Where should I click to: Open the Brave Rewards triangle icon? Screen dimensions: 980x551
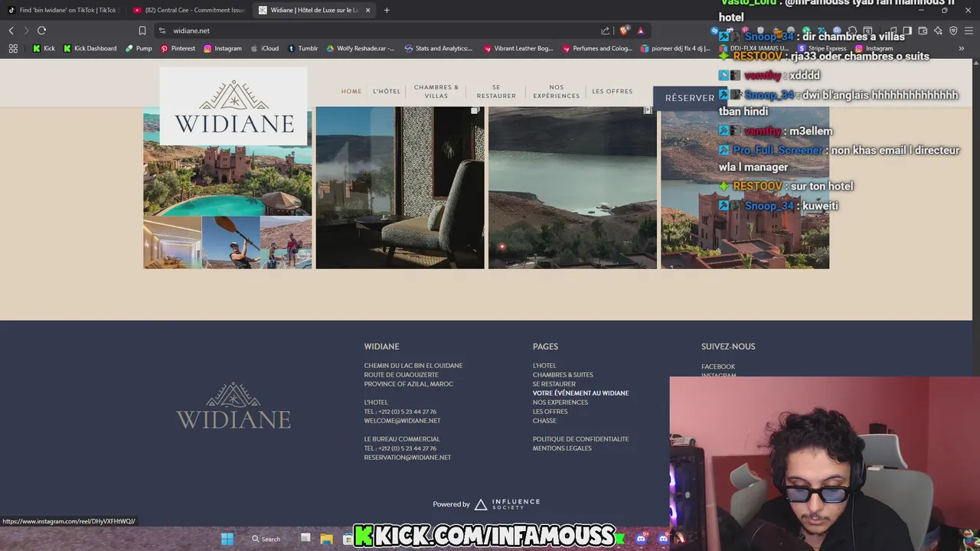pyautogui.click(x=641, y=31)
